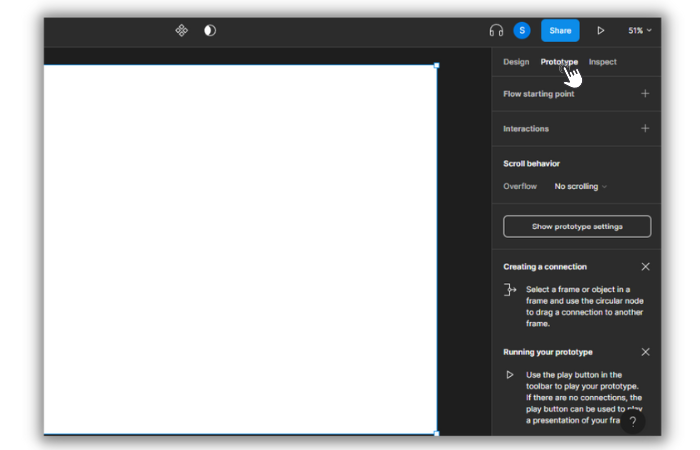Image resolution: width=700 pixels, height=450 pixels.
Task: Click the Overflow label
Action: point(520,186)
